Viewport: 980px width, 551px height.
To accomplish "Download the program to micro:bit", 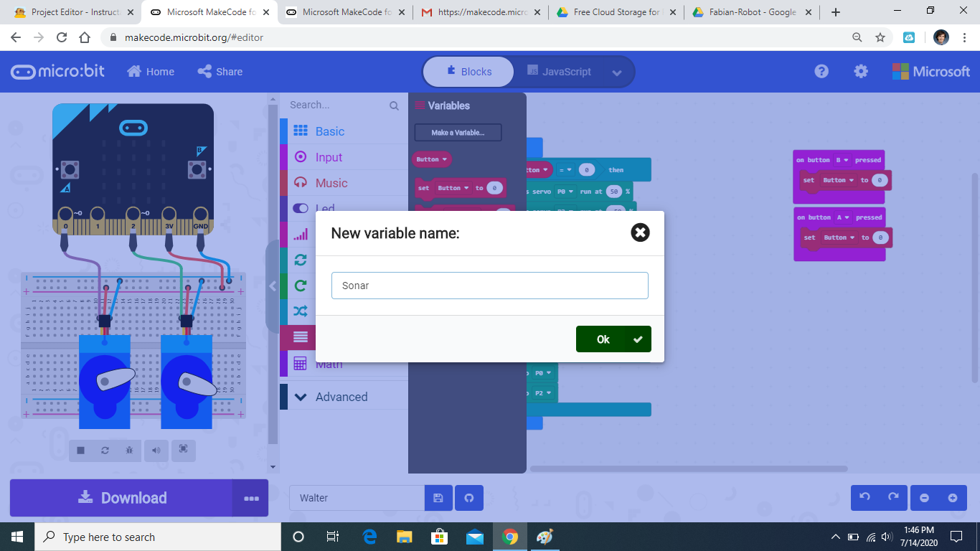I will pyautogui.click(x=121, y=498).
